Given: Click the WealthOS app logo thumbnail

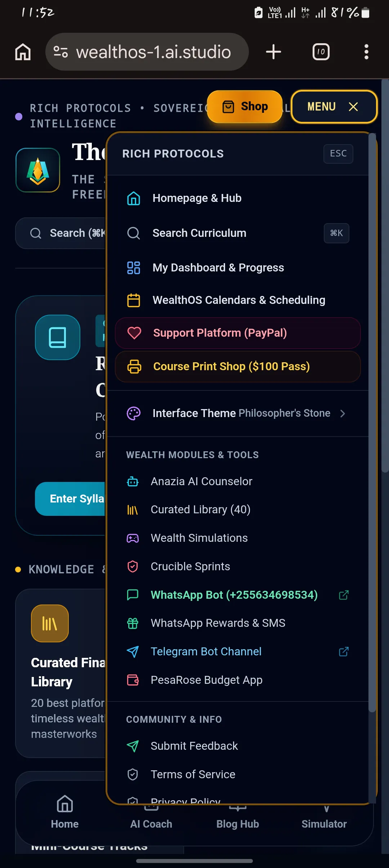Looking at the screenshot, I should [x=38, y=170].
